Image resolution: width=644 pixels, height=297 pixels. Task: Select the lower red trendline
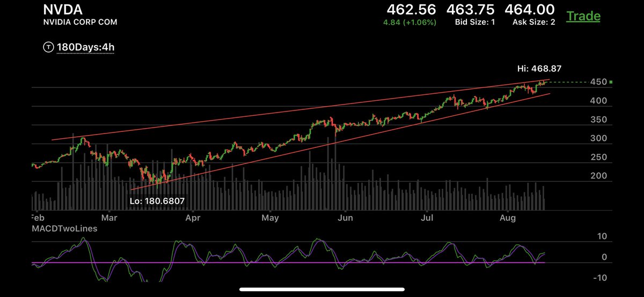click(x=340, y=141)
